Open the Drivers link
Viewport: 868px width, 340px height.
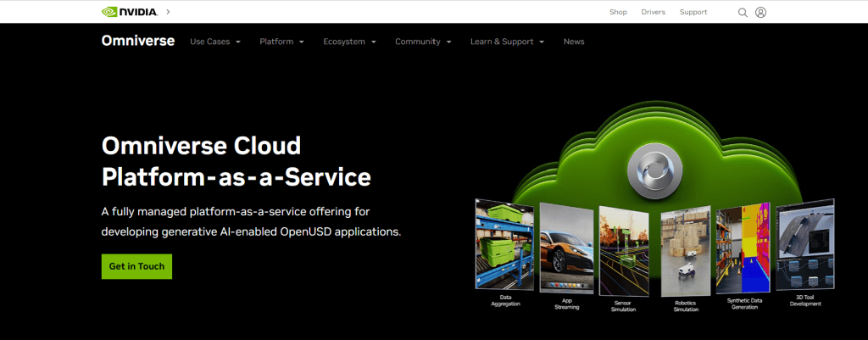tap(653, 13)
